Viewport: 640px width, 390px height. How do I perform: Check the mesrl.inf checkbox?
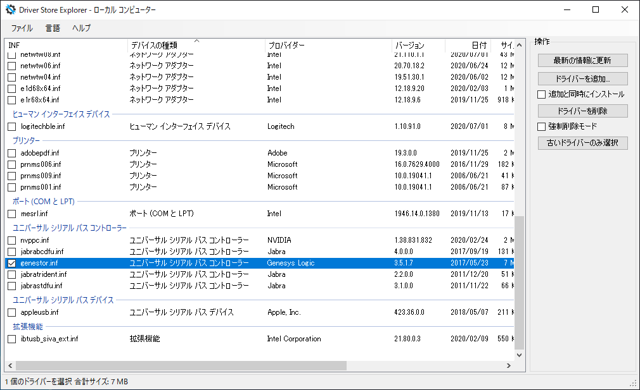coord(12,214)
